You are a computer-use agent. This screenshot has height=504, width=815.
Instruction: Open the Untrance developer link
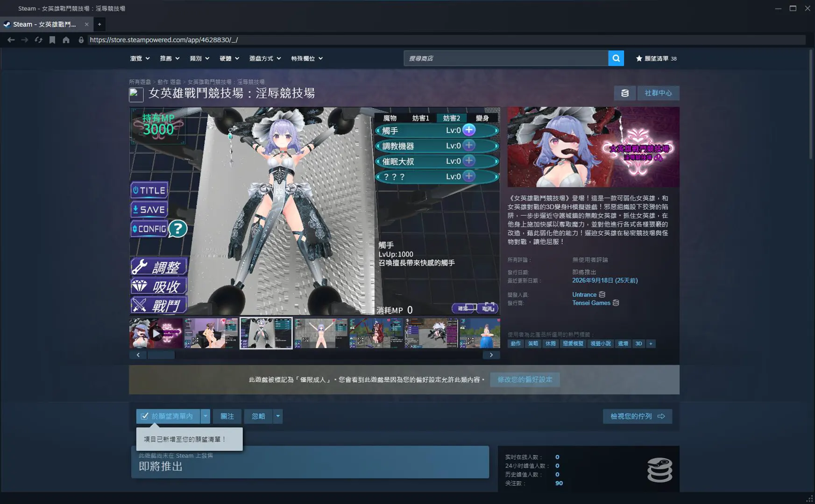584,294
